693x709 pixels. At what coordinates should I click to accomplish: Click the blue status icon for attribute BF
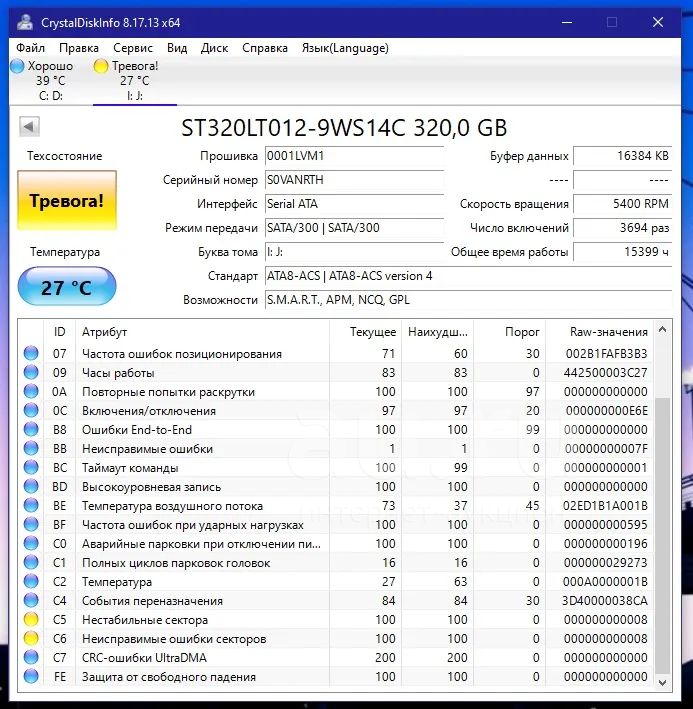tap(31, 524)
